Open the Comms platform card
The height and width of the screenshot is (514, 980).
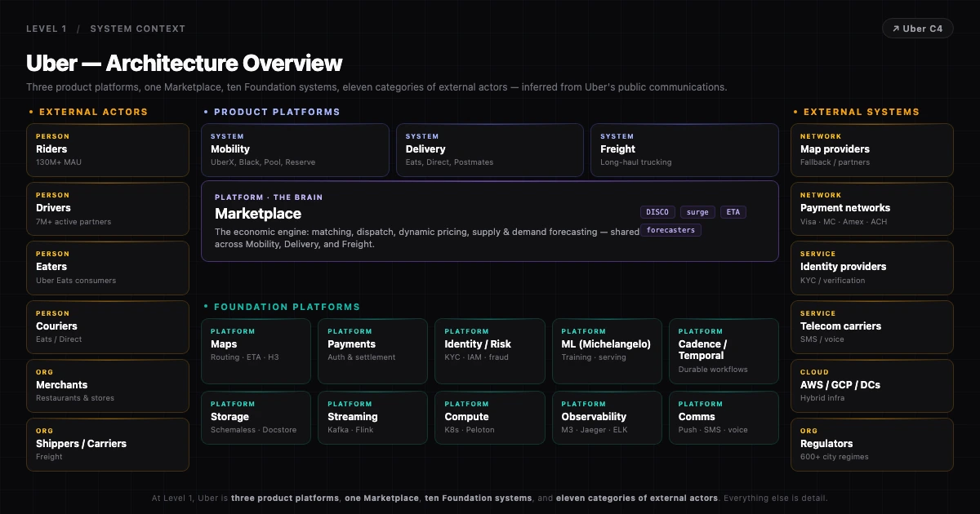tap(724, 418)
